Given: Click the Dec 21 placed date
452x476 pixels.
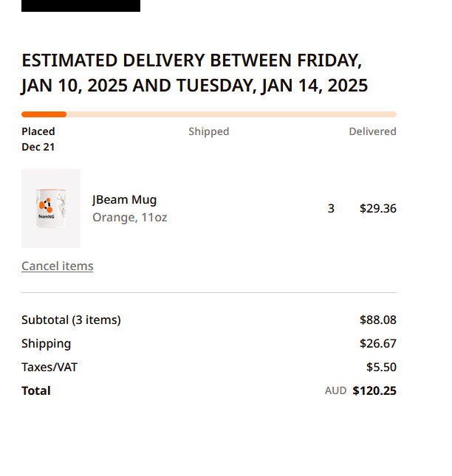Looking at the screenshot, I should (38, 147).
